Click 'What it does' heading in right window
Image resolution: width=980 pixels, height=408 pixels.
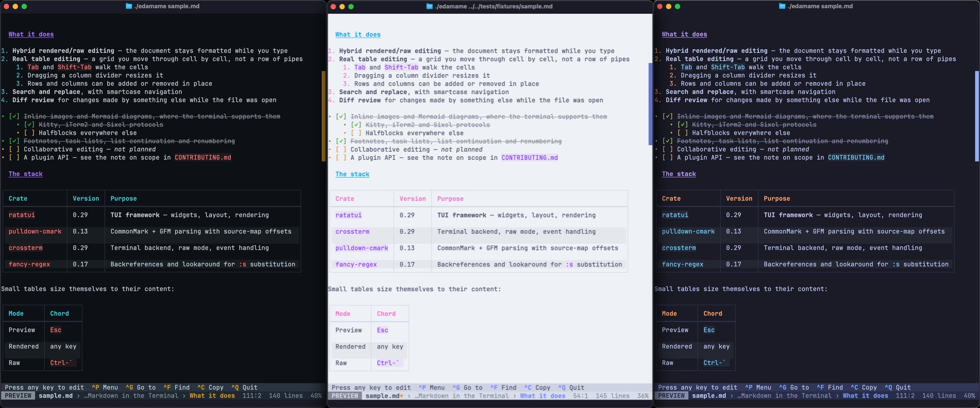point(684,34)
